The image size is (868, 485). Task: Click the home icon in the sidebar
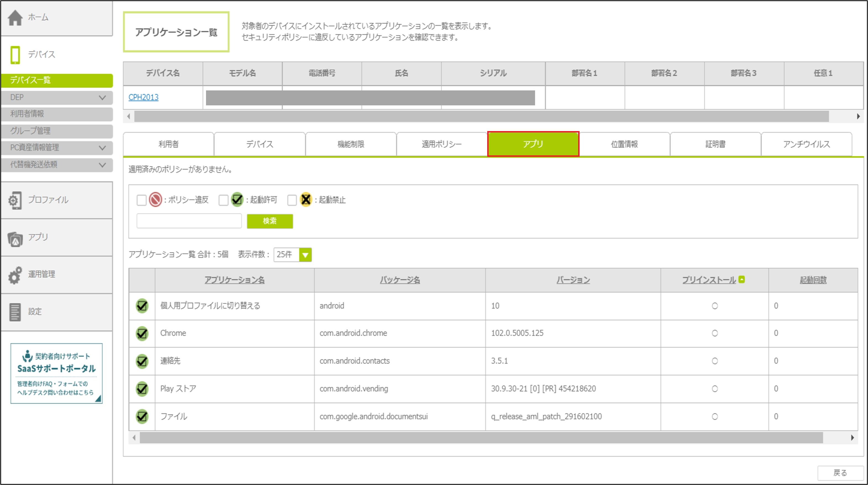(15, 17)
